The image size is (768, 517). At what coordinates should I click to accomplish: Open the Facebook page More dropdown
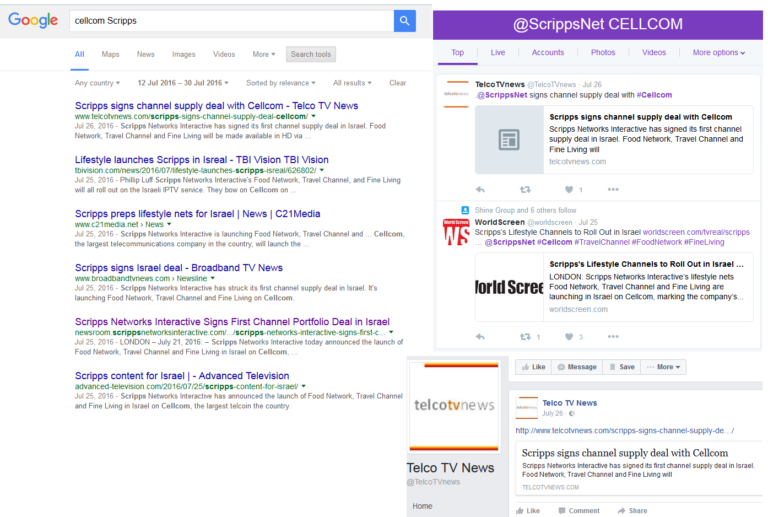(666, 367)
